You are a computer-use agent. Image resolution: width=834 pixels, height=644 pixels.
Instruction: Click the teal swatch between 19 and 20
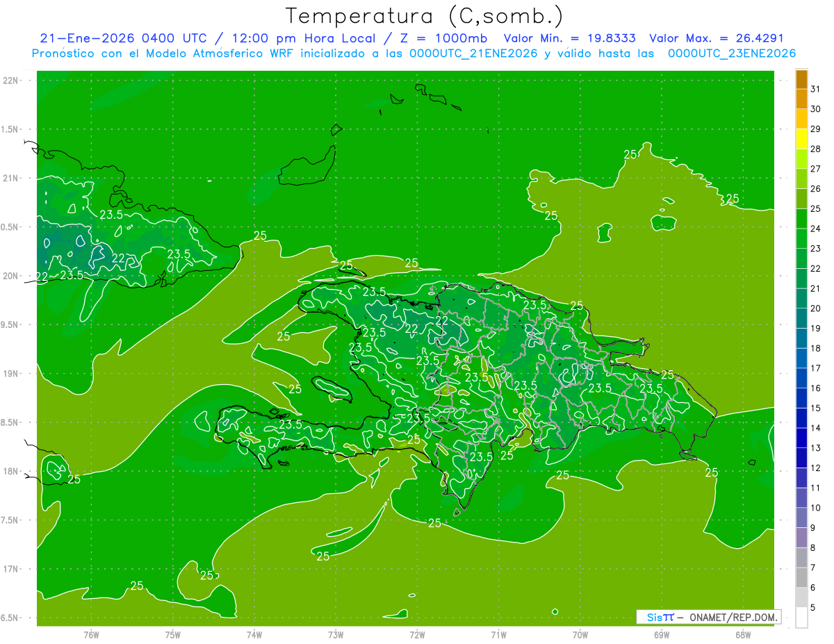[x=801, y=318]
